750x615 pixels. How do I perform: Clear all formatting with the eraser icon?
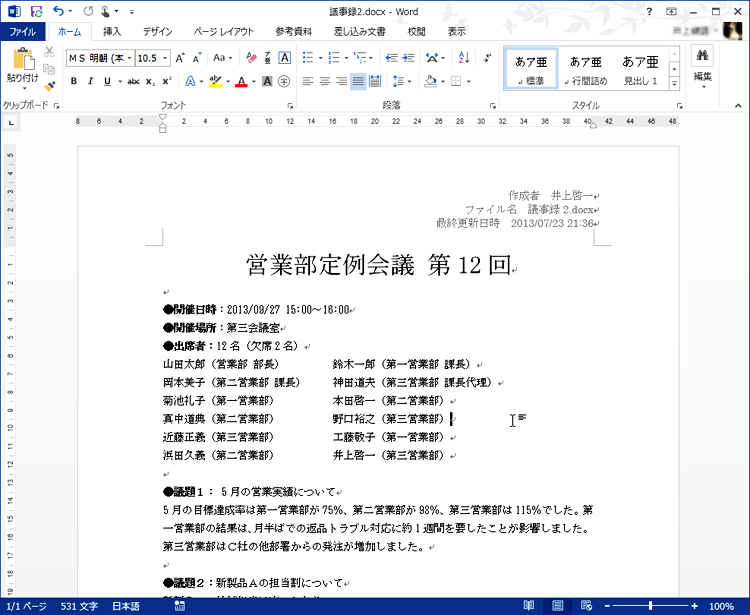point(251,58)
